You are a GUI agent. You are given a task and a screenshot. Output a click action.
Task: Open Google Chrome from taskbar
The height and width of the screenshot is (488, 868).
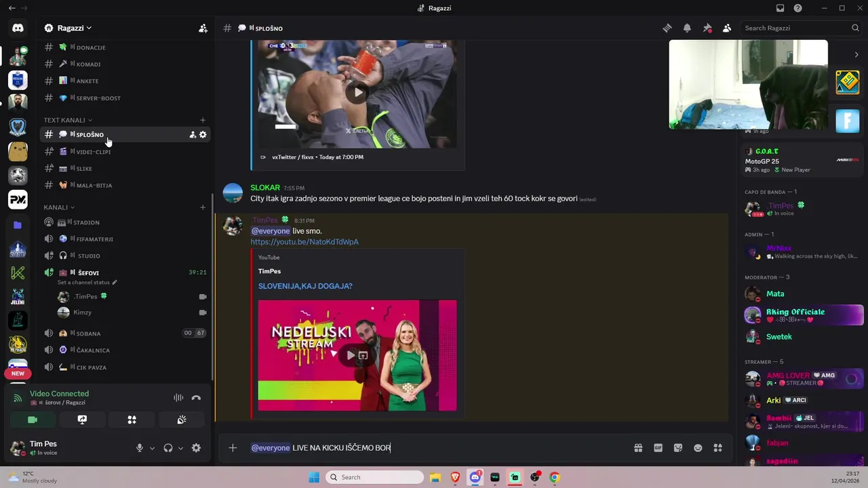(x=555, y=477)
